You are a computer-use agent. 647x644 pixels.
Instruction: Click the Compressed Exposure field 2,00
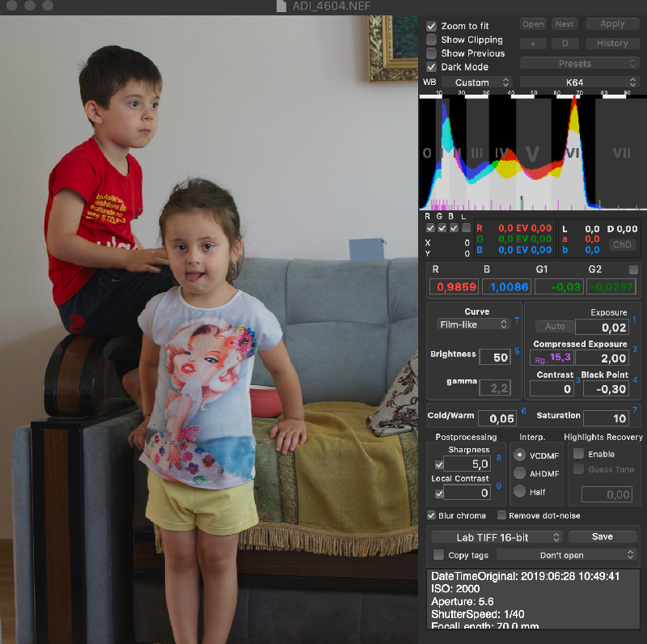(x=602, y=358)
